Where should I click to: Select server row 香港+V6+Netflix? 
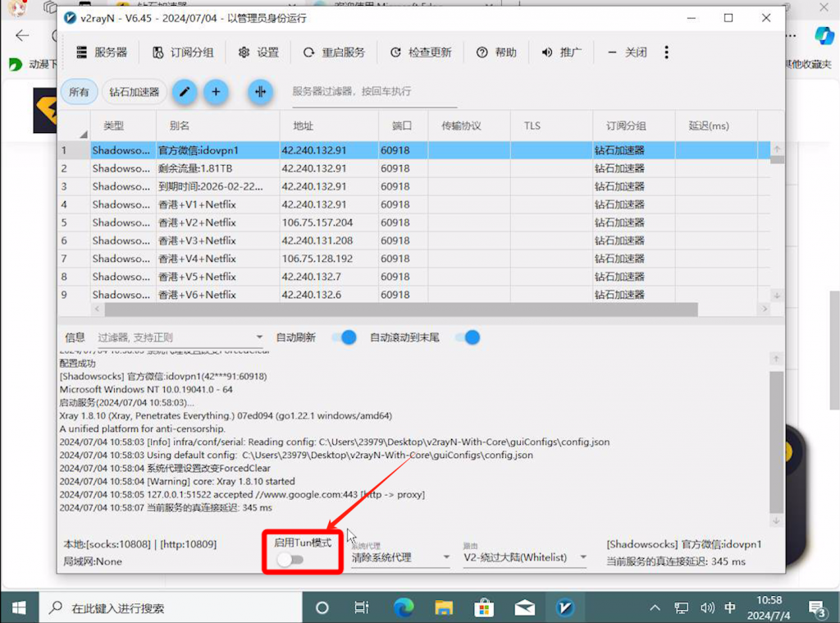click(413, 295)
